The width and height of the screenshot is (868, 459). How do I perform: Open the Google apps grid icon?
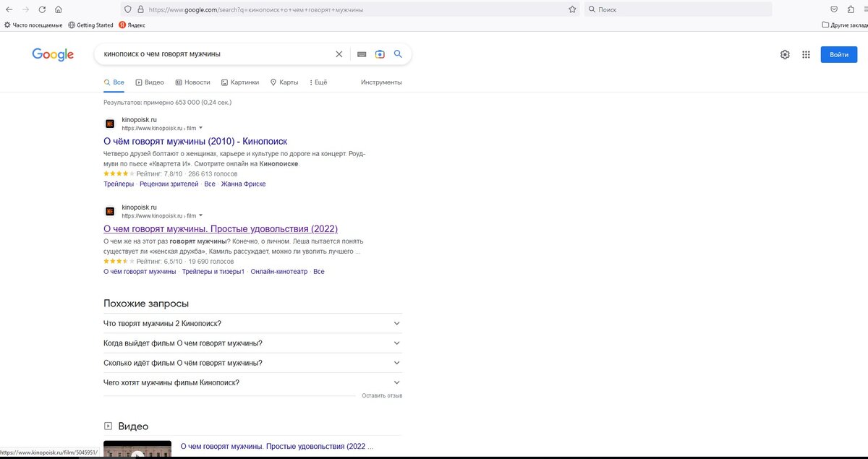point(806,54)
